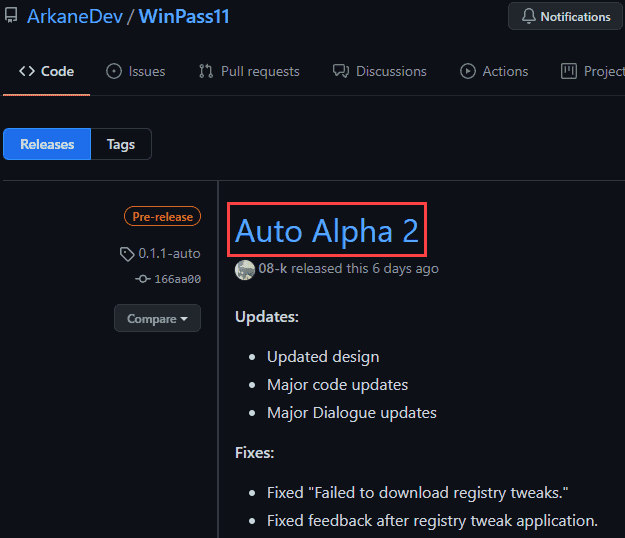
Task: Click the orange Pre-release badge
Action: coord(162,216)
